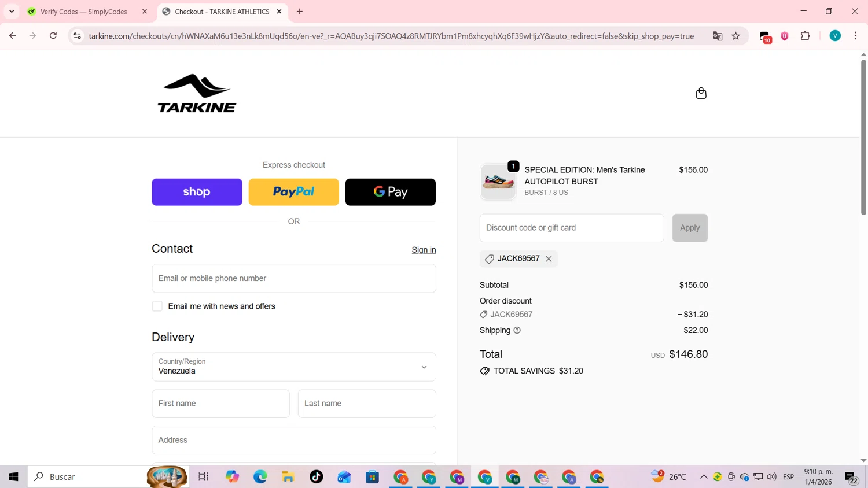Open File Explorer from the taskbar
Image resolution: width=868 pixels, height=488 pixels.
(x=288, y=477)
